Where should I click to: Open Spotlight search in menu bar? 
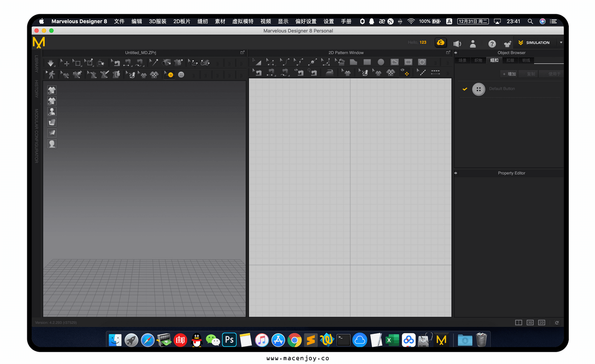coord(530,21)
